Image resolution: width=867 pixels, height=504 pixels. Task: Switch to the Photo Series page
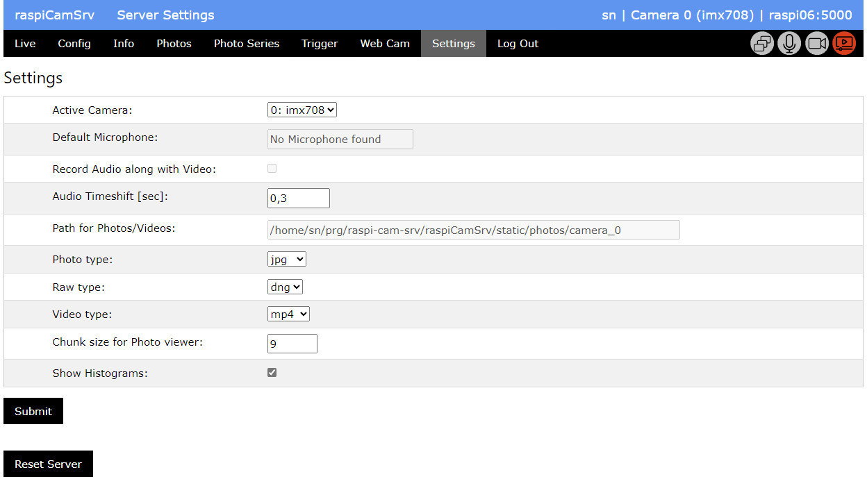(x=247, y=43)
